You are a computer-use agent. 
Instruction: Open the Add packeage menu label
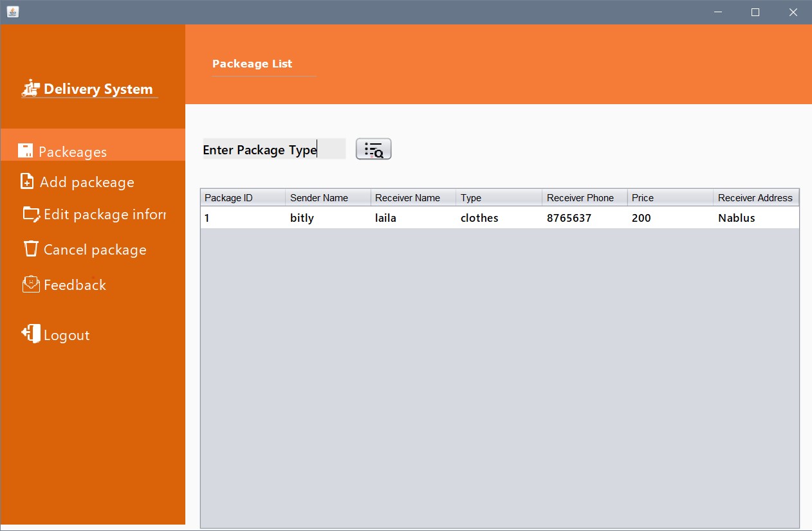87,182
